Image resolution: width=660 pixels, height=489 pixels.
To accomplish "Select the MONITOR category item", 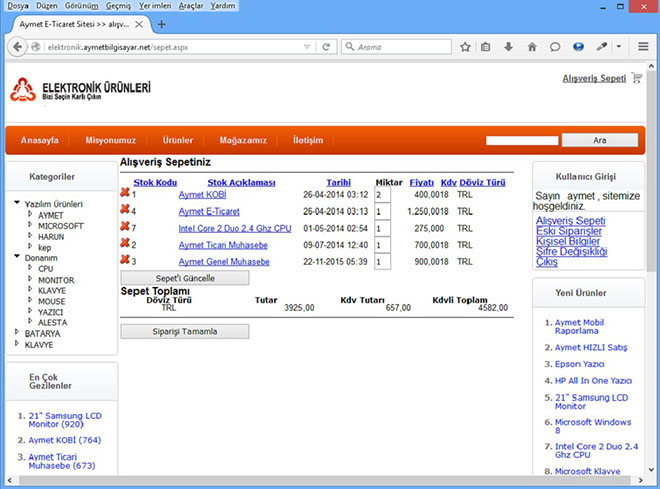I will (56, 280).
